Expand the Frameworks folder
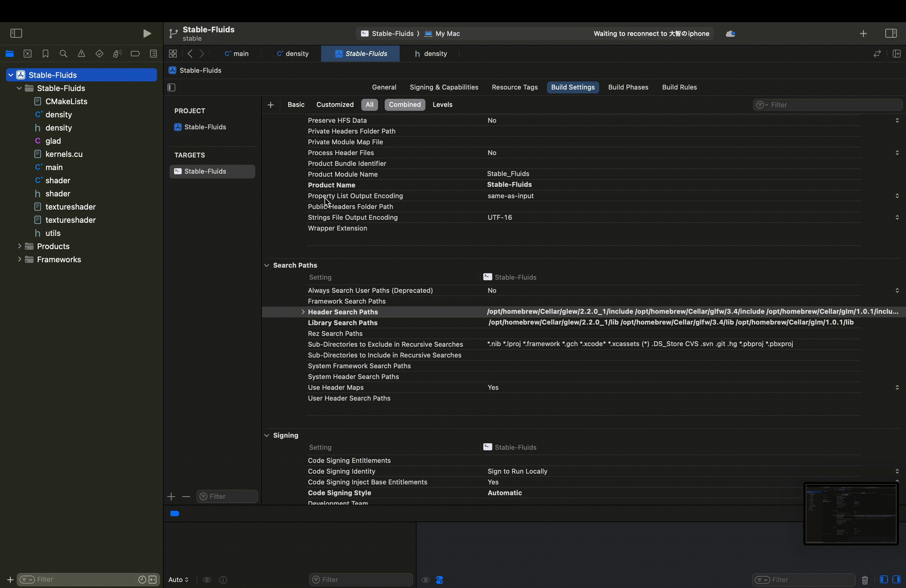Image resolution: width=906 pixels, height=588 pixels. pyautogui.click(x=19, y=259)
